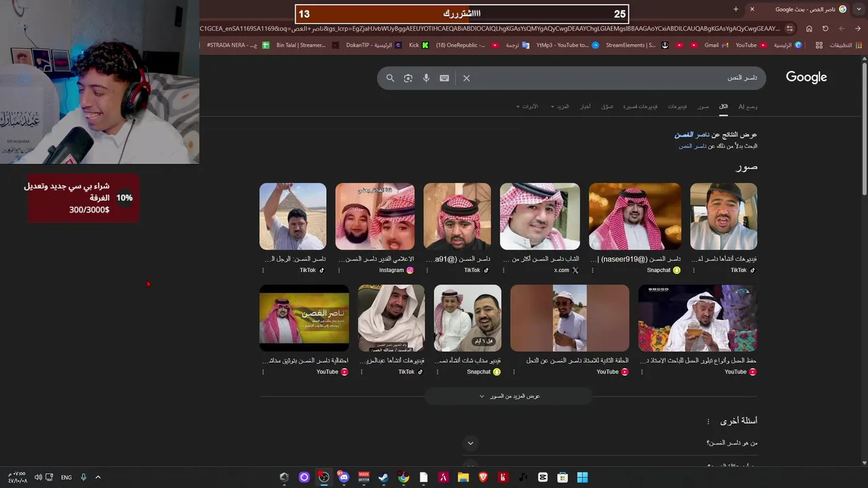Open the Instagram two-men image thumbnail

pos(375,216)
